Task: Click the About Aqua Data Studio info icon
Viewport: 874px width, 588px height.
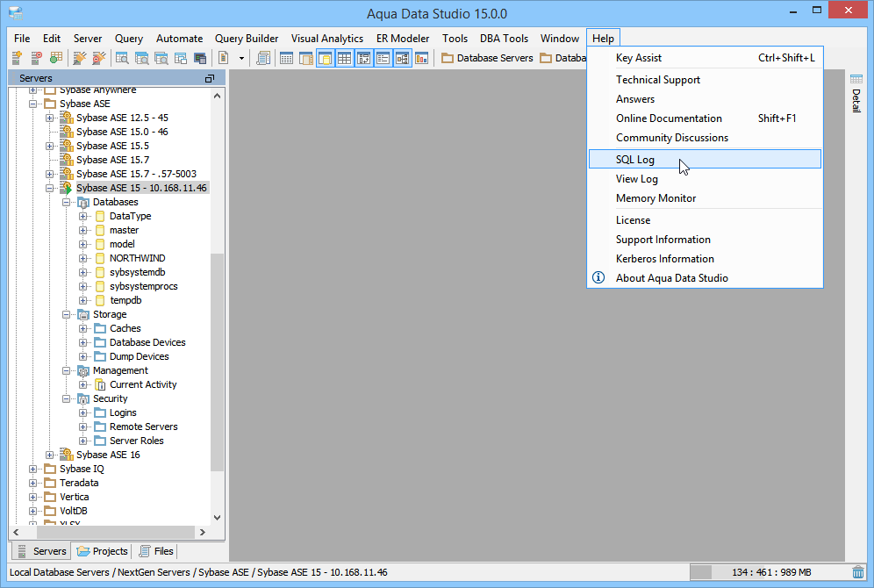Action: pyautogui.click(x=598, y=277)
